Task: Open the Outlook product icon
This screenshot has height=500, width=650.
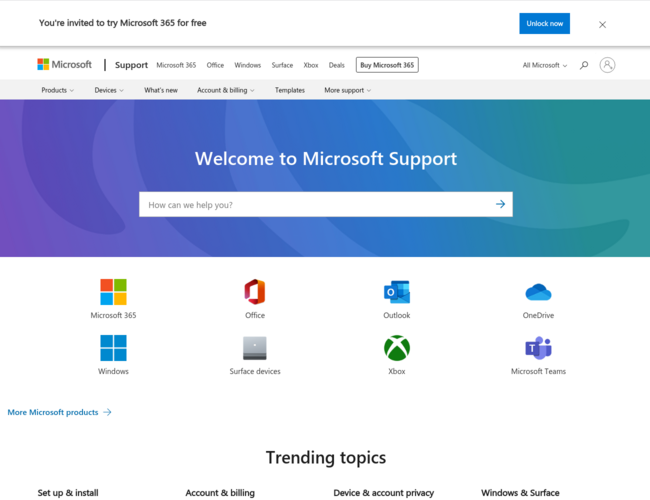Action: (x=397, y=292)
